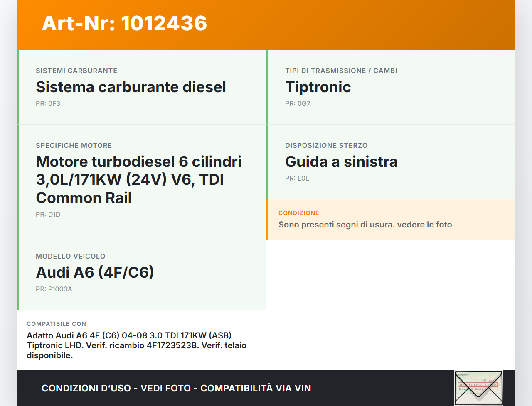The image size is (532, 406).
Task: Select the PR: P1000A code label
Action: pyautogui.click(x=54, y=289)
